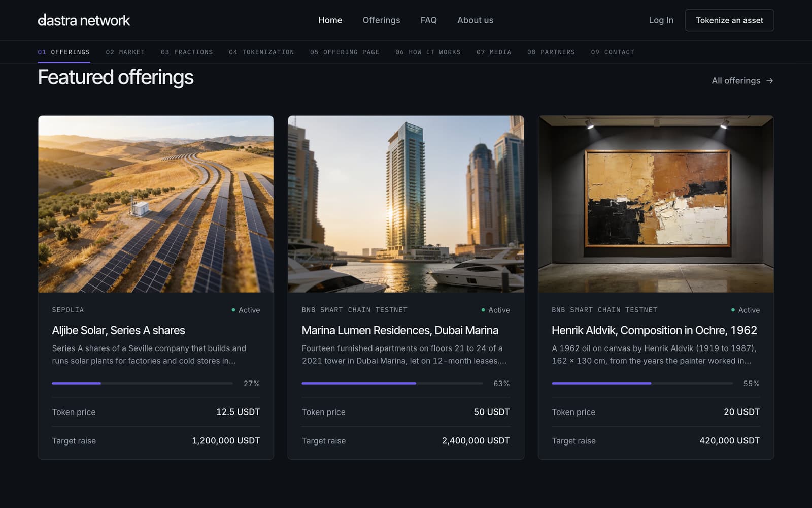Viewport: 812px width, 508px height.
Task: Click the Henrik Aldvik funding progress bar
Action: click(642, 383)
